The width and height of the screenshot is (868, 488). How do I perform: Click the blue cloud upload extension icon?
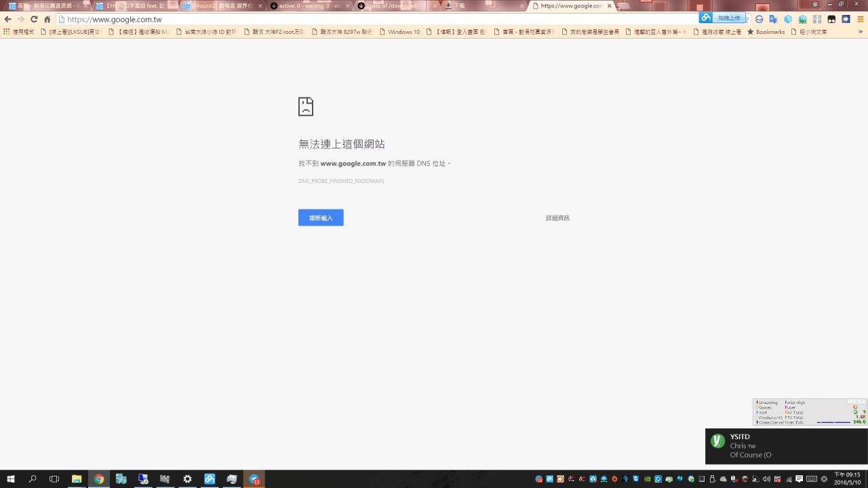706,18
